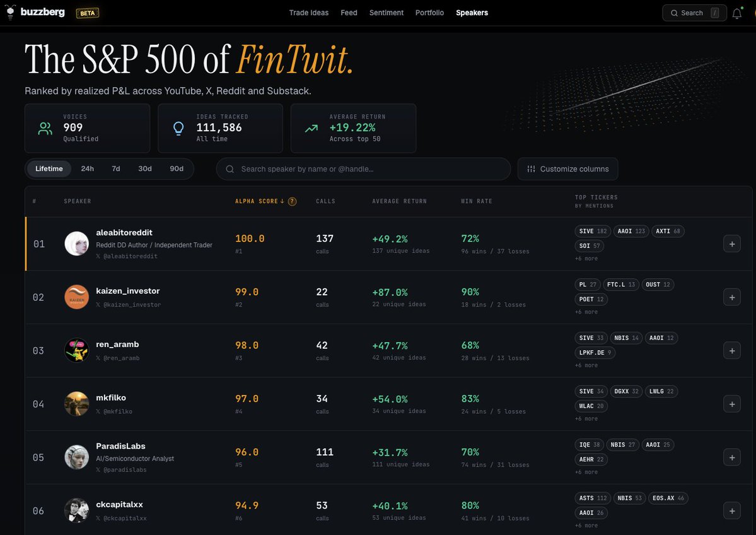Open mkfilko's avatar image
Screen dimensions: 756x535
(77, 404)
